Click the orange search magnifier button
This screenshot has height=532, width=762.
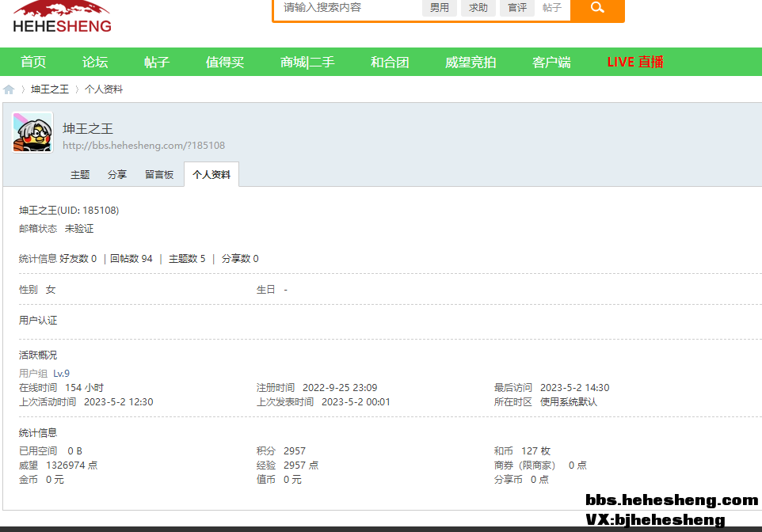click(x=597, y=8)
